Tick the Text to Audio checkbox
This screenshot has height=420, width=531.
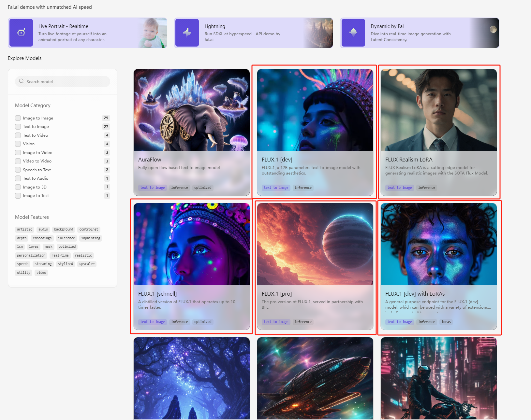coord(18,178)
